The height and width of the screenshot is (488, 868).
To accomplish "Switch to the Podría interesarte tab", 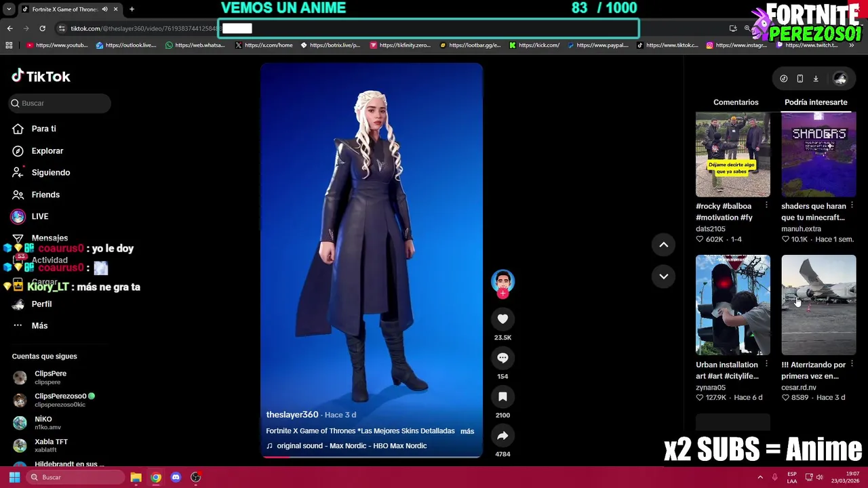I will click(816, 102).
